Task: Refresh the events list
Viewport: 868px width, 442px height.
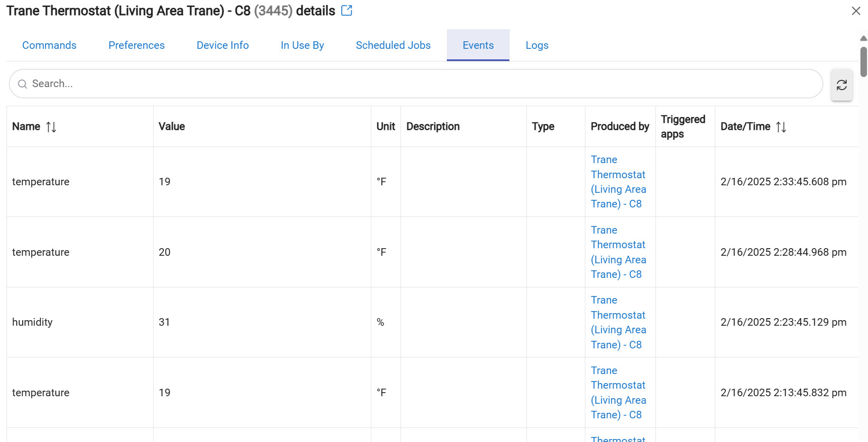Action: coord(842,85)
